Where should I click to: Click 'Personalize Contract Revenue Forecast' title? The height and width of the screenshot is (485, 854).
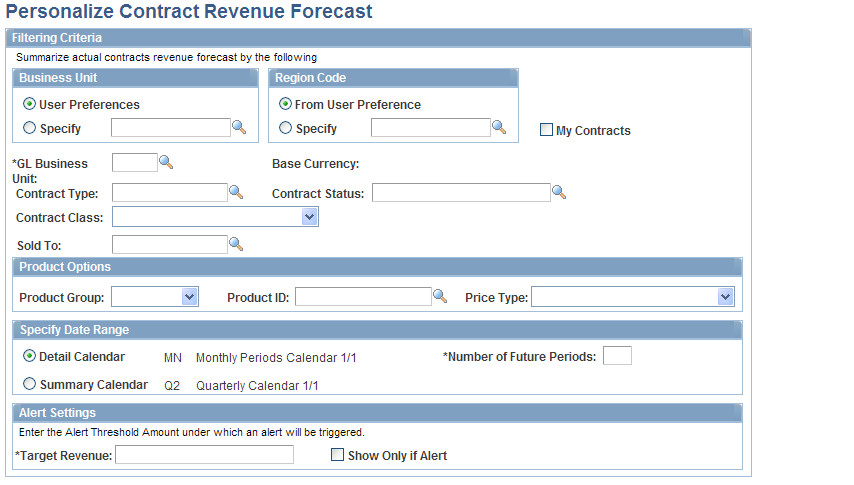pos(189,11)
